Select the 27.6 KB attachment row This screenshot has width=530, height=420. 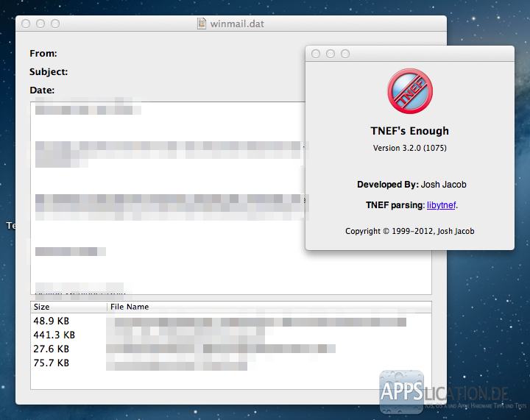pos(231,349)
